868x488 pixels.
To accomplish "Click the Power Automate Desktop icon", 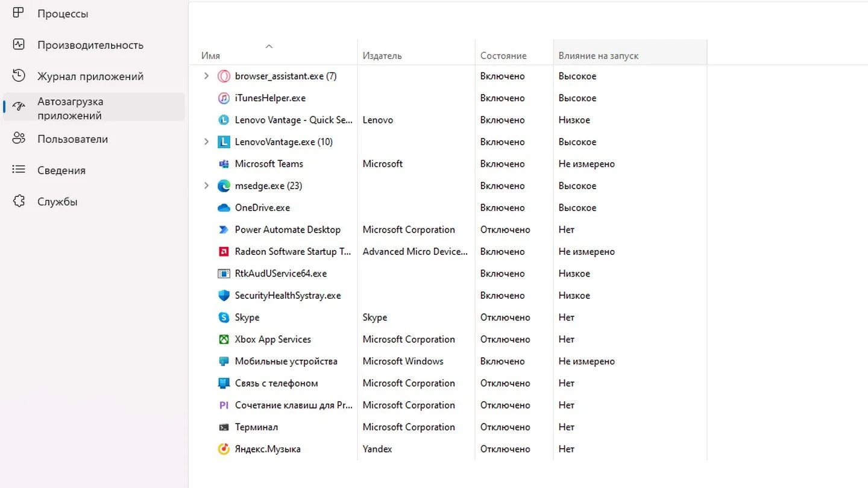I will pyautogui.click(x=224, y=230).
